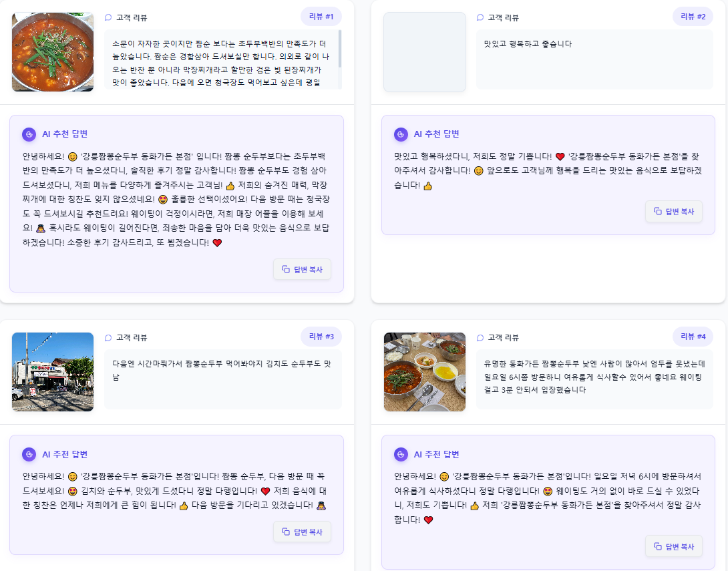Open the stew photo in review #1
The image size is (728, 571).
pyautogui.click(x=53, y=52)
